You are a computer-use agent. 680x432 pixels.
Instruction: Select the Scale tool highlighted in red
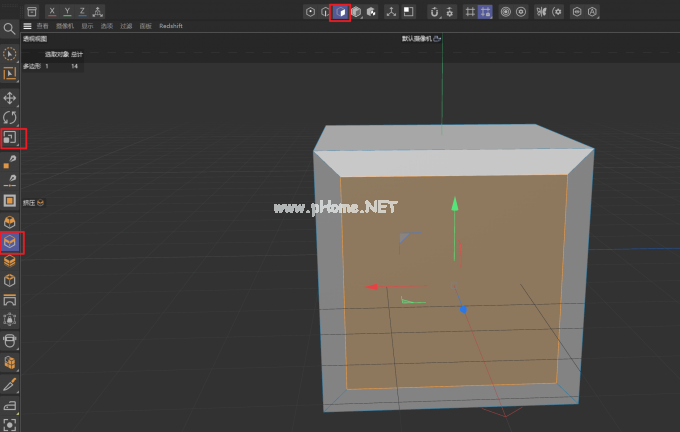pos(10,138)
